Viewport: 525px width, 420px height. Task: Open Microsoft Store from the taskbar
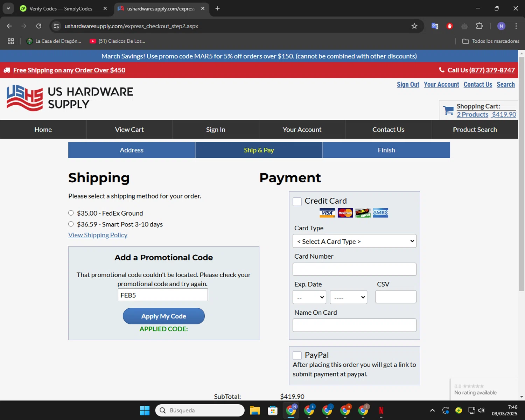click(273, 410)
